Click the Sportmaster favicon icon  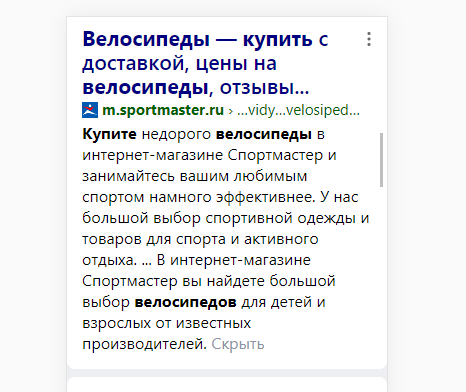coord(90,110)
